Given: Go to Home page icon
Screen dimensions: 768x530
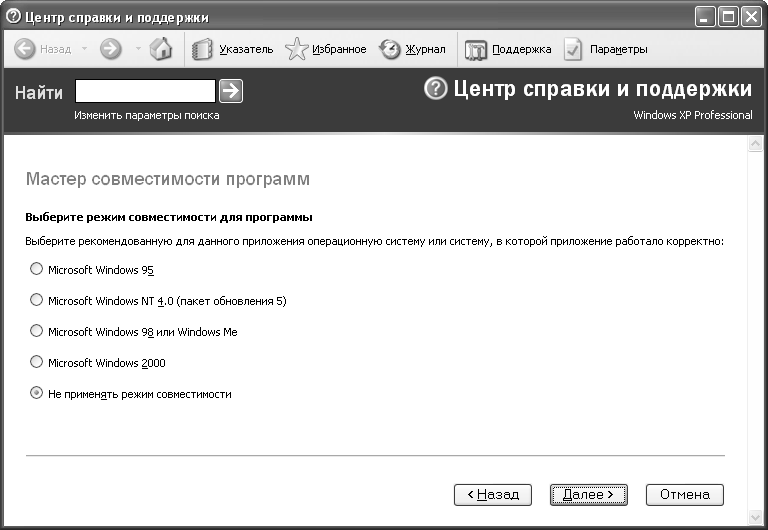Looking at the screenshot, I should [161, 49].
